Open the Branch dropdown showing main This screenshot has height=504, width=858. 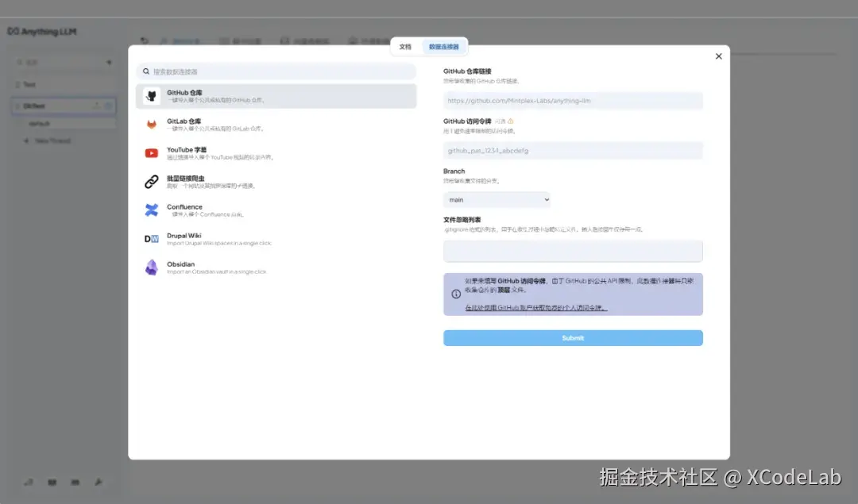click(x=497, y=199)
